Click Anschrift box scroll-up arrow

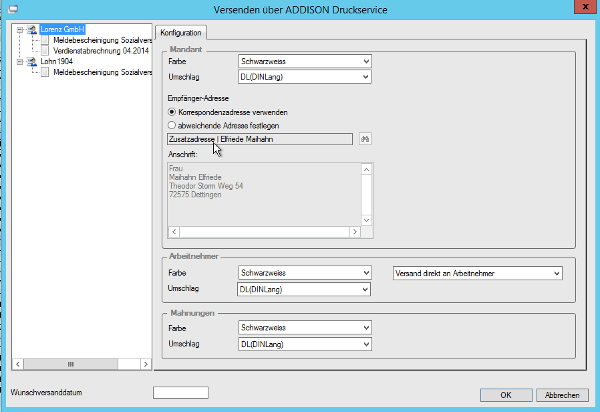tap(367, 169)
